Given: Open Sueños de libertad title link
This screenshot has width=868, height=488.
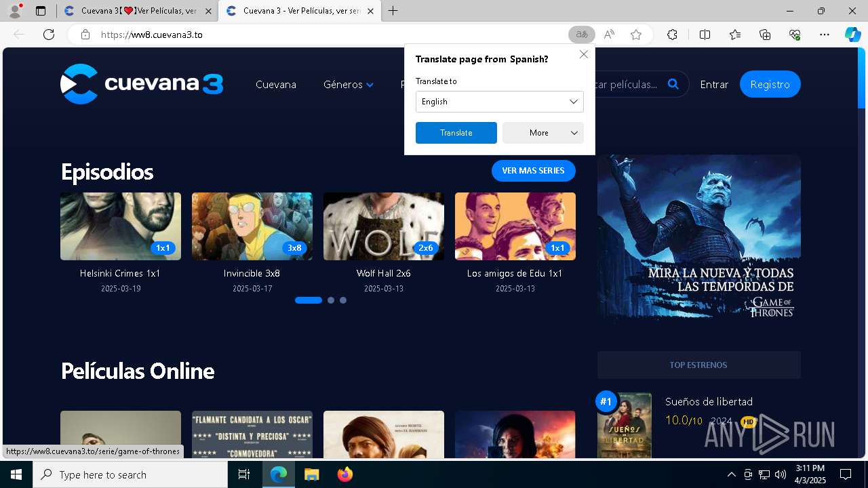Looking at the screenshot, I should (709, 401).
